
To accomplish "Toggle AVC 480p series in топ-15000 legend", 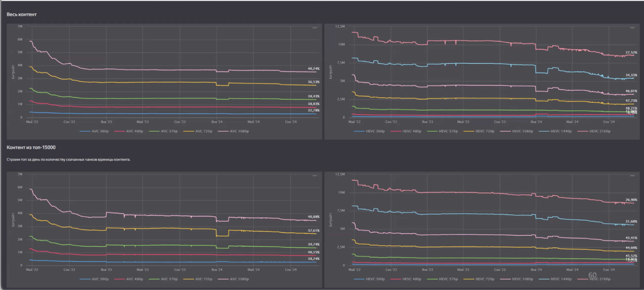I will (x=129, y=279).
